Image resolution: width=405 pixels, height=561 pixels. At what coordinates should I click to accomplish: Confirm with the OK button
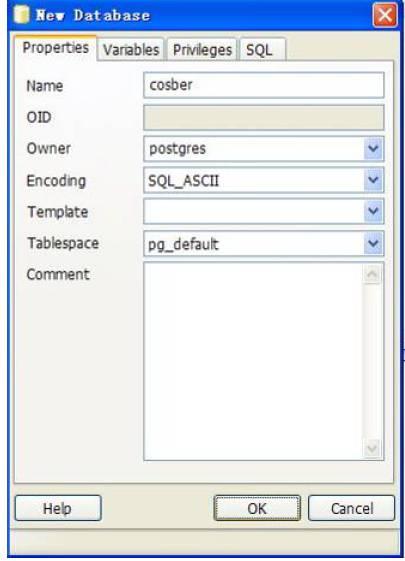(257, 508)
